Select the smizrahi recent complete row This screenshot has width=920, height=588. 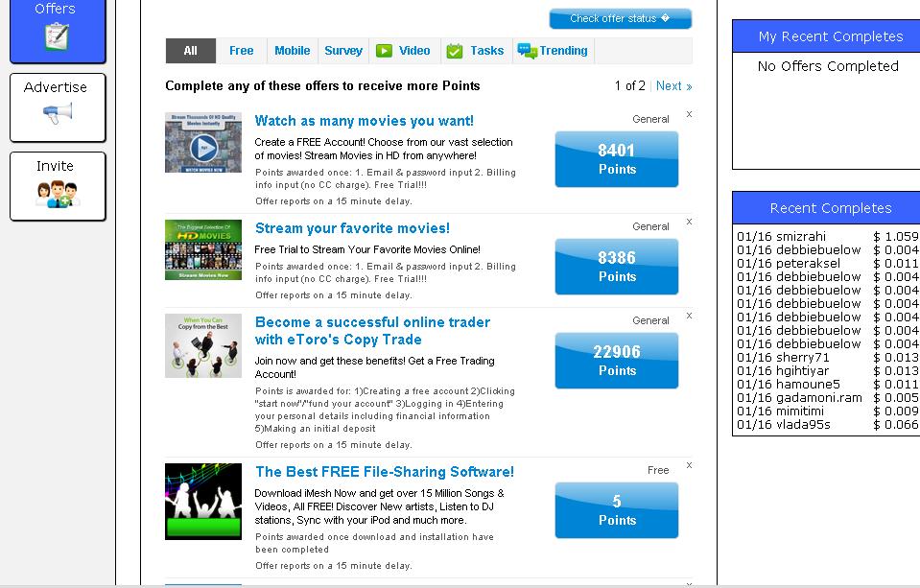coord(827,237)
